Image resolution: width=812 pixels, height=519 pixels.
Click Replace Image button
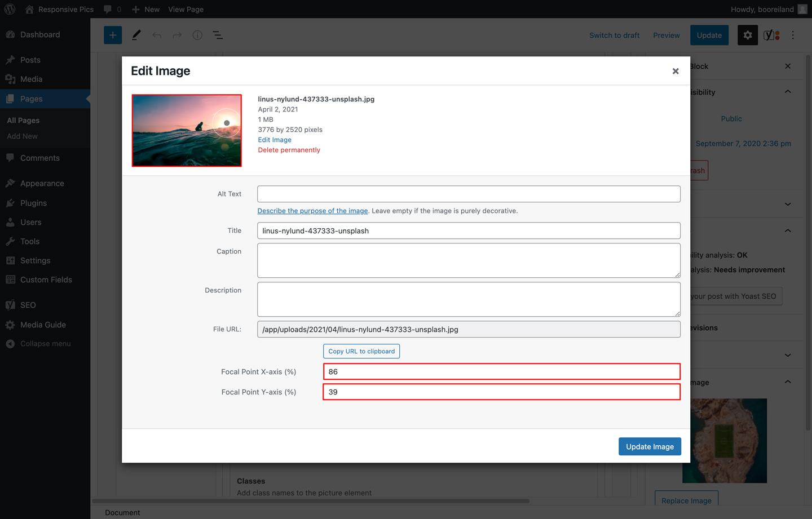tap(686, 500)
